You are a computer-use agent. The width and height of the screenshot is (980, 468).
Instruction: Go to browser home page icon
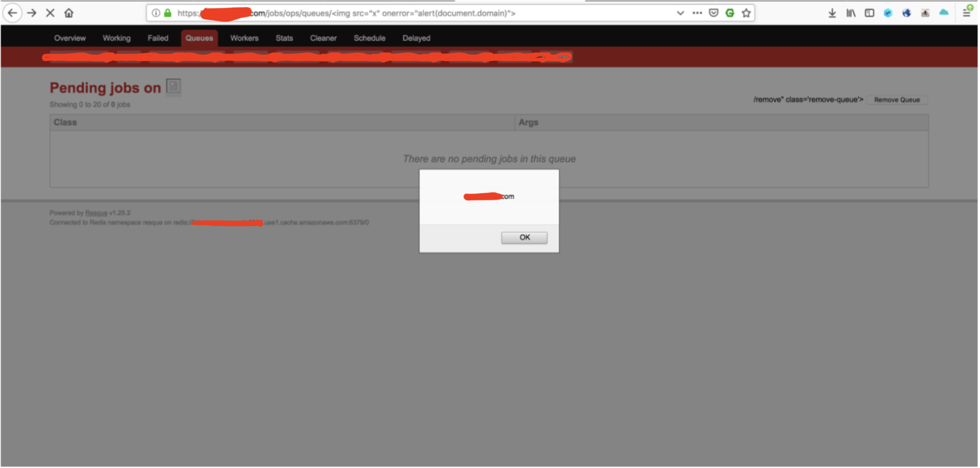point(69,13)
